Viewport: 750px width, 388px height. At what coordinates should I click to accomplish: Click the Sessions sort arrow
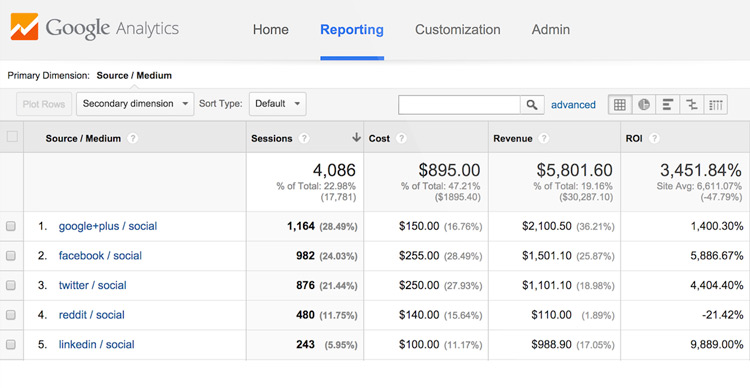pyautogui.click(x=356, y=138)
